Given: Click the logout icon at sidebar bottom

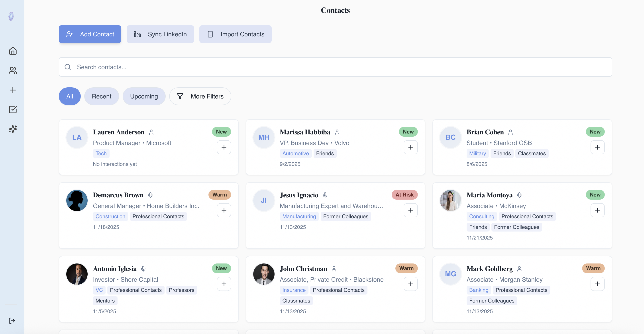Looking at the screenshot, I should 12,320.
